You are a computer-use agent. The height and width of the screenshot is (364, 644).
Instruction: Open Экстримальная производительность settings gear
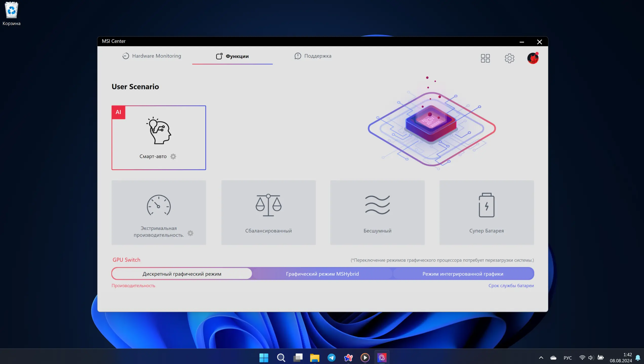pos(190,233)
